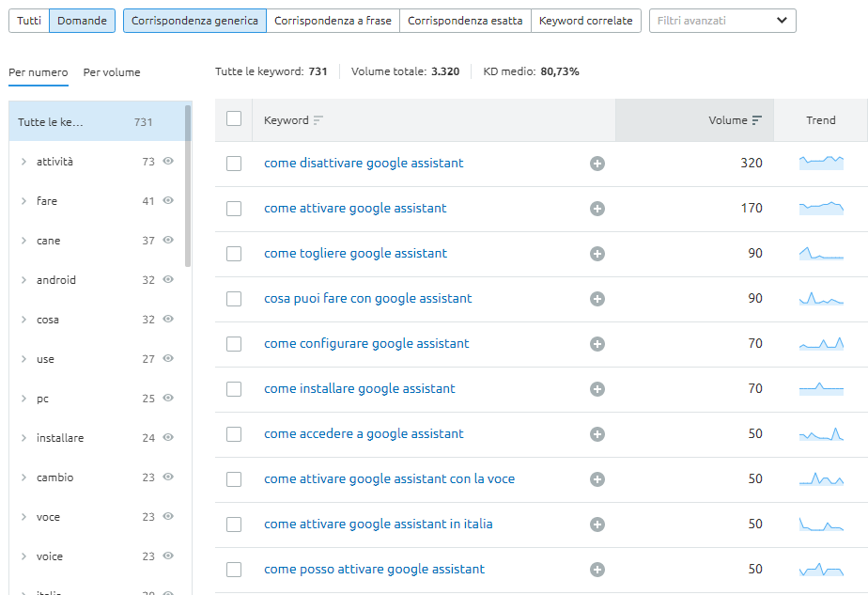Click plus icon for 'come togliere google assistant'
This screenshot has width=868, height=595.
click(597, 254)
